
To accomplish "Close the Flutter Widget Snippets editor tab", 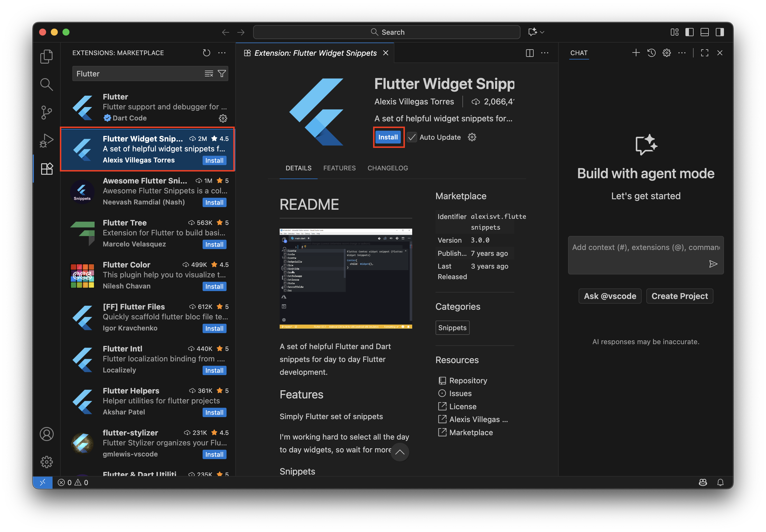I will pos(386,53).
